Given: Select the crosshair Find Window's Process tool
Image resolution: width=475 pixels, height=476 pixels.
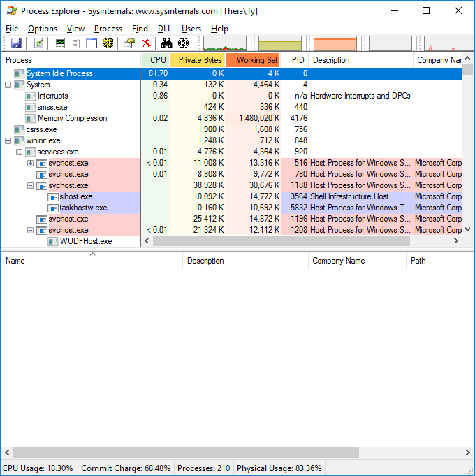Looking at the screenshot, I should pyautogui.click(x=183, y=43).
